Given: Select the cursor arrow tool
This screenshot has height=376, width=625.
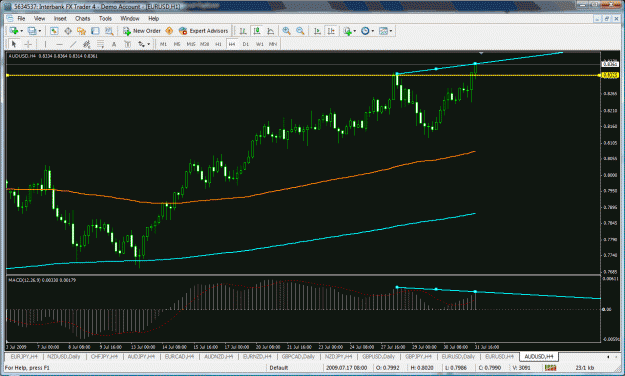Looking at the screenshot, I should pos(14,44).
